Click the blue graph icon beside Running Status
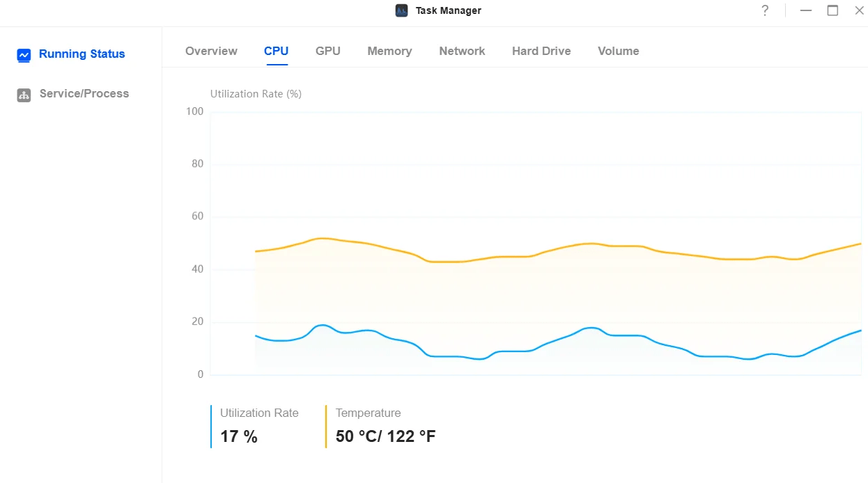This screenshot has height=483, width=868. [24, 54]
